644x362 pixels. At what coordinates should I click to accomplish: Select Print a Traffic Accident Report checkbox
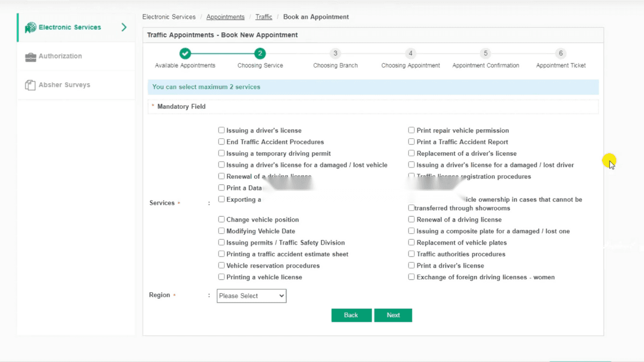coord(412,142)
